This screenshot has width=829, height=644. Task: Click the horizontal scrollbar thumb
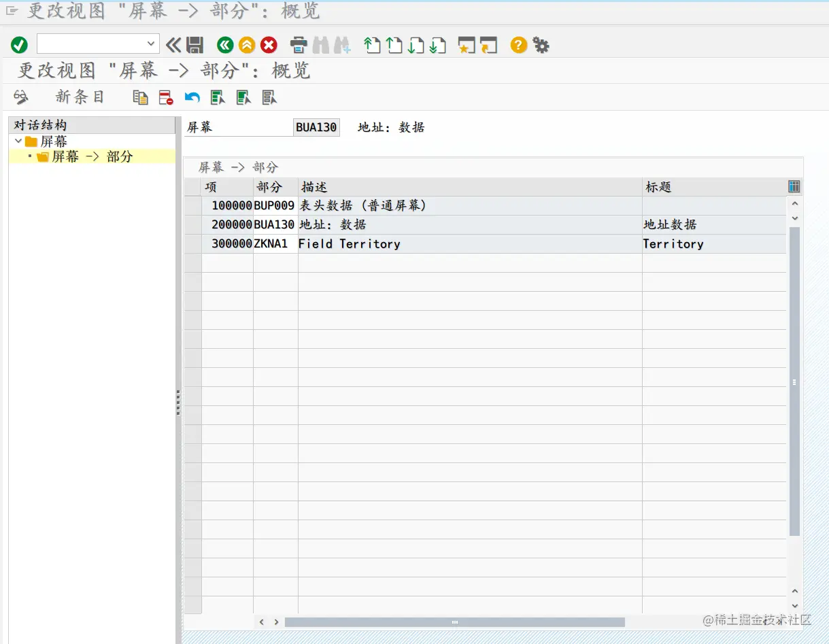coord(454,622)
